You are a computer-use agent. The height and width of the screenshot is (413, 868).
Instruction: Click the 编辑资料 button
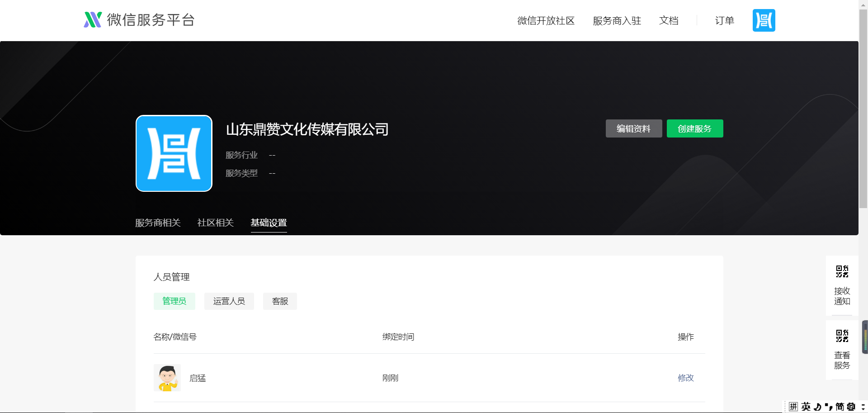tap(634, 128)
